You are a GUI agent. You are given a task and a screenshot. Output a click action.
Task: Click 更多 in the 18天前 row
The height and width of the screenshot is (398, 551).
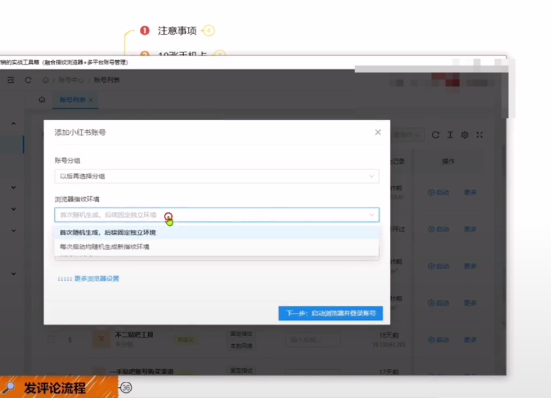[470, 340]
